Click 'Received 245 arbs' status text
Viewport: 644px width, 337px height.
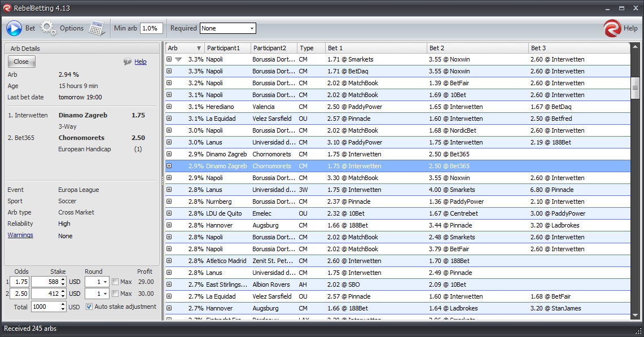click(30, 329)
